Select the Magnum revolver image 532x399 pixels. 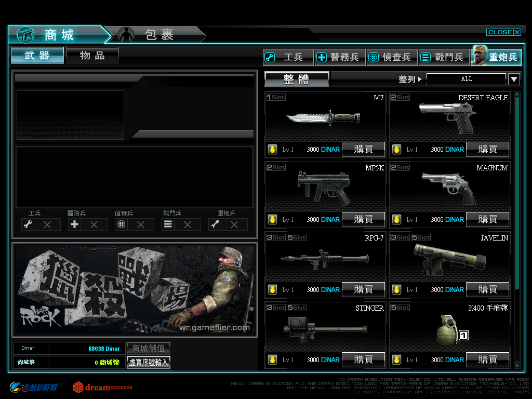coord(449,188)
